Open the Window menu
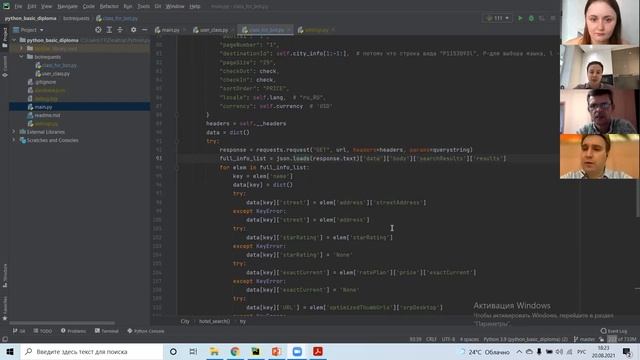 pos(175,7)
